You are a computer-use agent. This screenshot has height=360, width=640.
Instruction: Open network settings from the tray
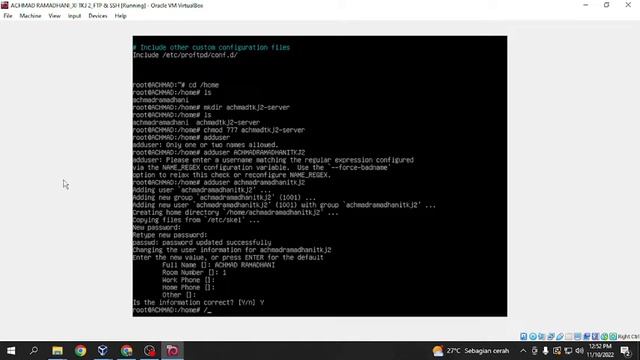point(568,351)
